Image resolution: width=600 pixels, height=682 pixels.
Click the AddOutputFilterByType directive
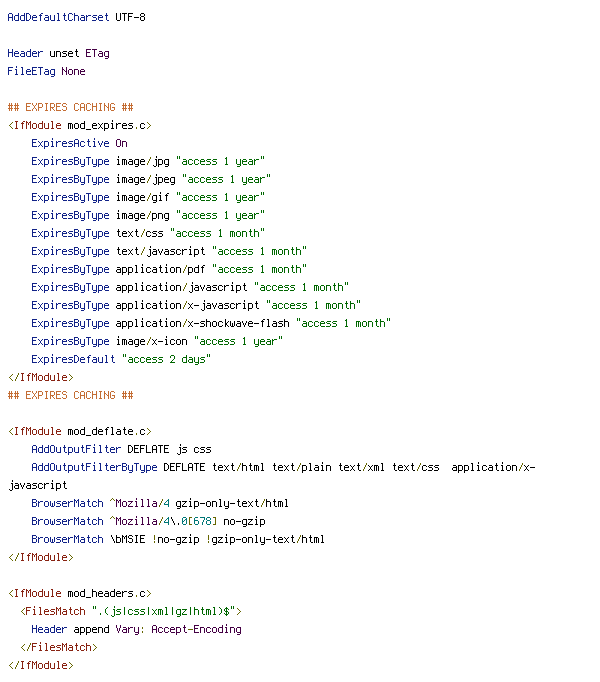tap(94, 467)
